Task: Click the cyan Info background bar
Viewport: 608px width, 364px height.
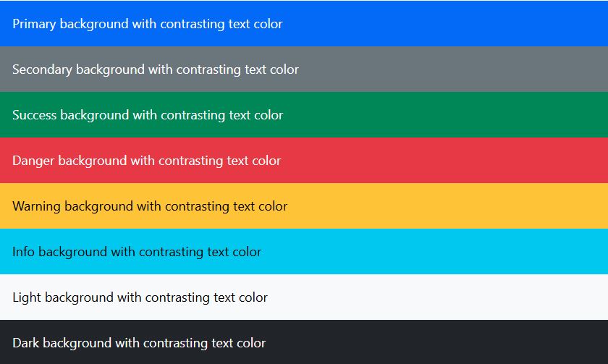Action: point(304,251)
